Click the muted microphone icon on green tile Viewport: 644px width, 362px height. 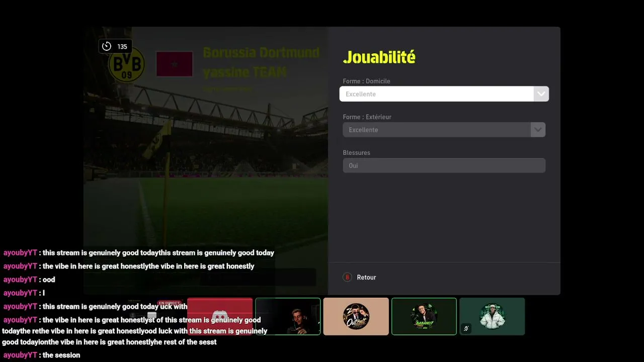466,329
